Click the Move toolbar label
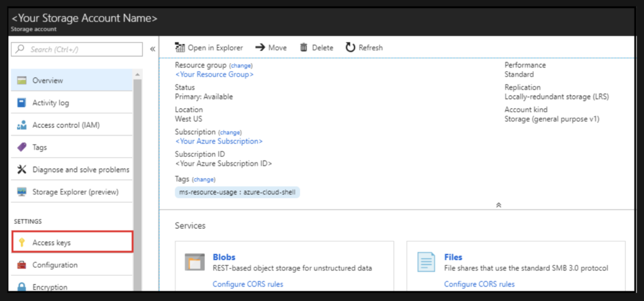The image size is (644, 301). click(x=277, y=48)
